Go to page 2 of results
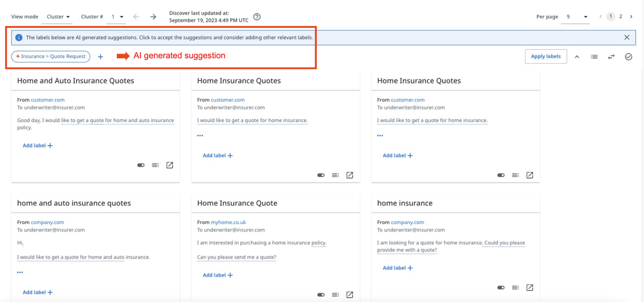This screenshot has height=302, width=644. 621,17
